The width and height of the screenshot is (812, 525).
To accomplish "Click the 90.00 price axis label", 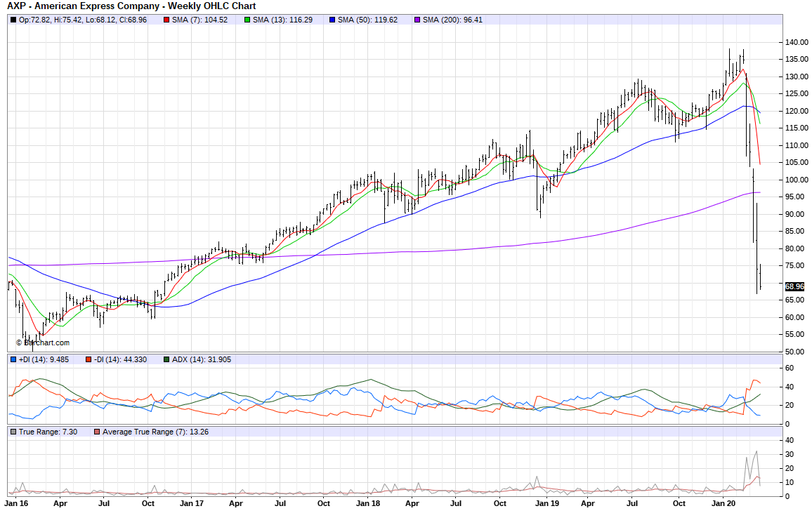I will coord(795,214).
